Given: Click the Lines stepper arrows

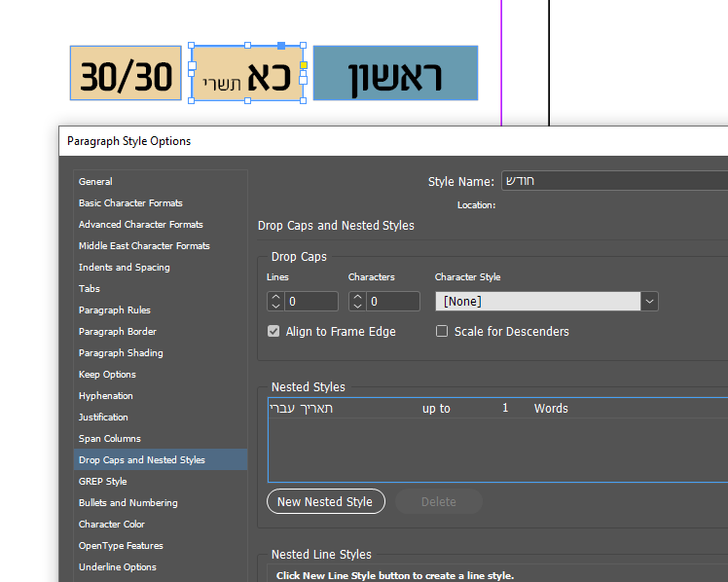Looking at the screenshot, I should [x=275, y=301].
